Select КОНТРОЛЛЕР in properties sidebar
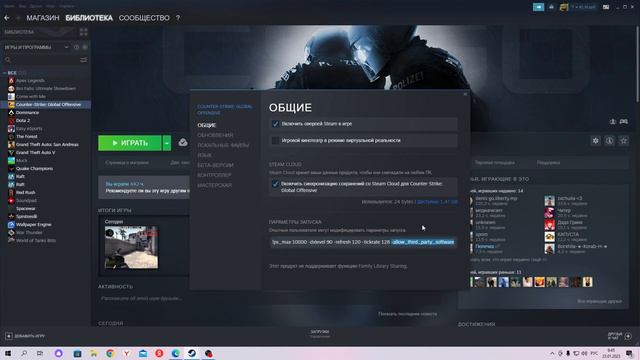This screenshot has width=640, height=360. (214, 175)
